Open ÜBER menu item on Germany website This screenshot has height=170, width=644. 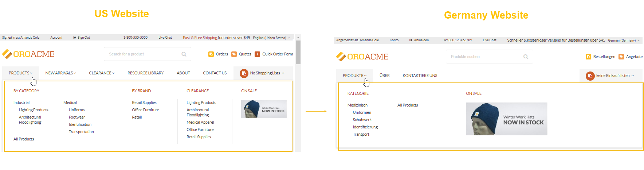coord(385,76)
